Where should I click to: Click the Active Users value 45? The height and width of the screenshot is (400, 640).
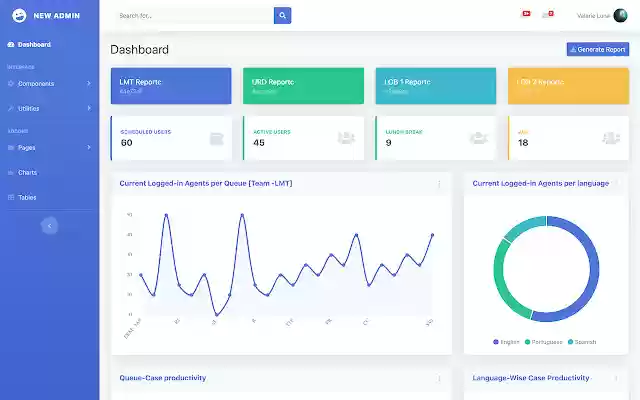click(259, 142)
